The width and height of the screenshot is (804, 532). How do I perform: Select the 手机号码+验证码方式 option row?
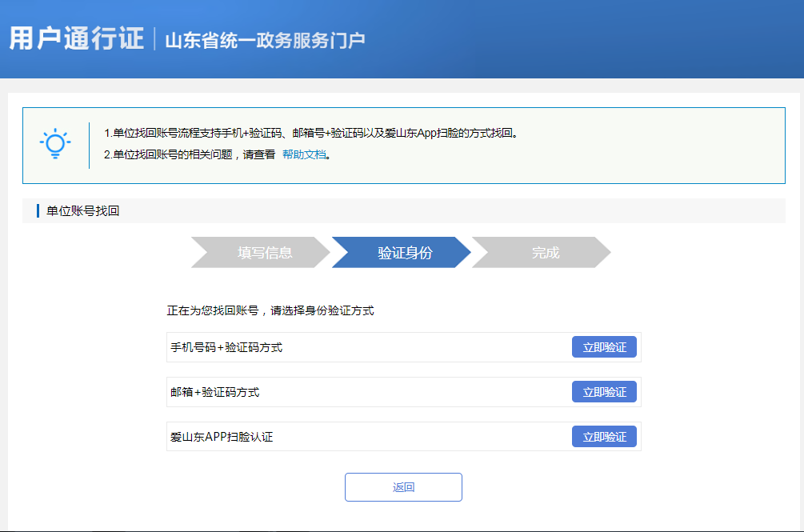[x=320, y=346]
